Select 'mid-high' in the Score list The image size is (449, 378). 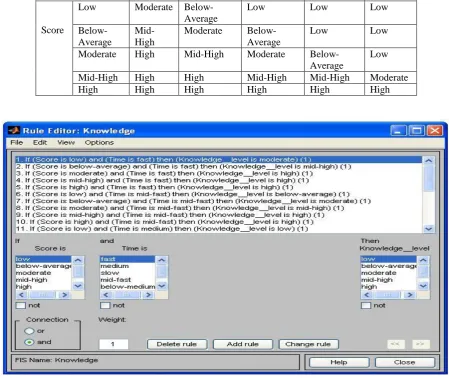point(32,280)
